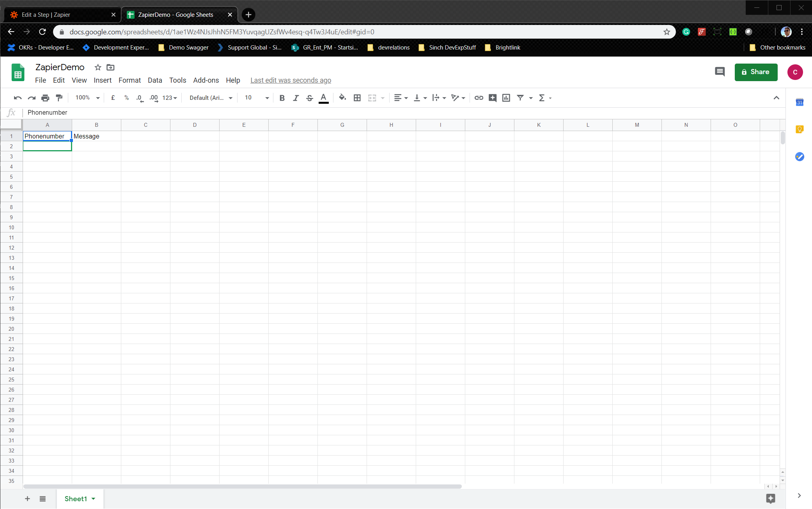
Task: Bookmark page with star in address bar
Action: 667,32
